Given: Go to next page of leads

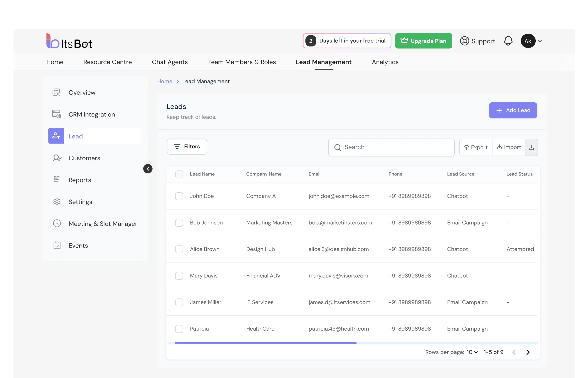Looking at the screenshot, I should point(528,352).
